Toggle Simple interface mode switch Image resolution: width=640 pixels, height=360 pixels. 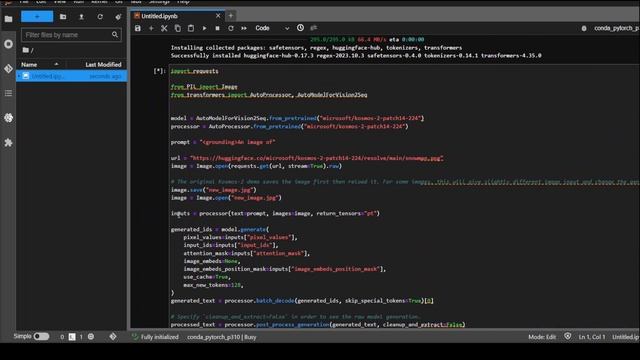pyautogui.click(x=41, y=337)
